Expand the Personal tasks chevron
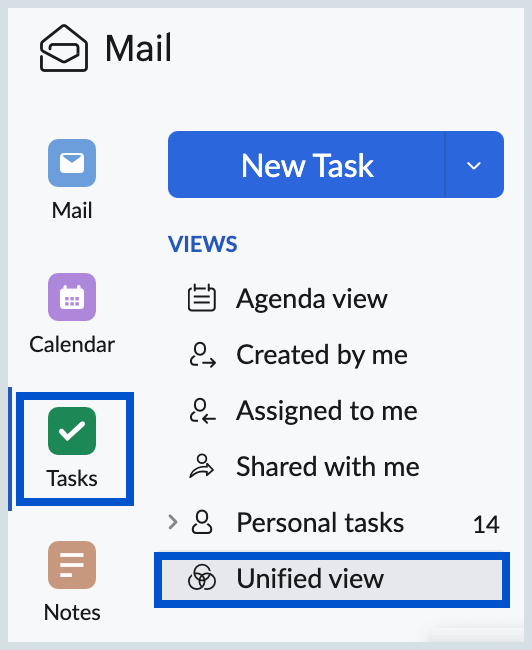The width and height of the screenshot is (532, 650). 173,522
